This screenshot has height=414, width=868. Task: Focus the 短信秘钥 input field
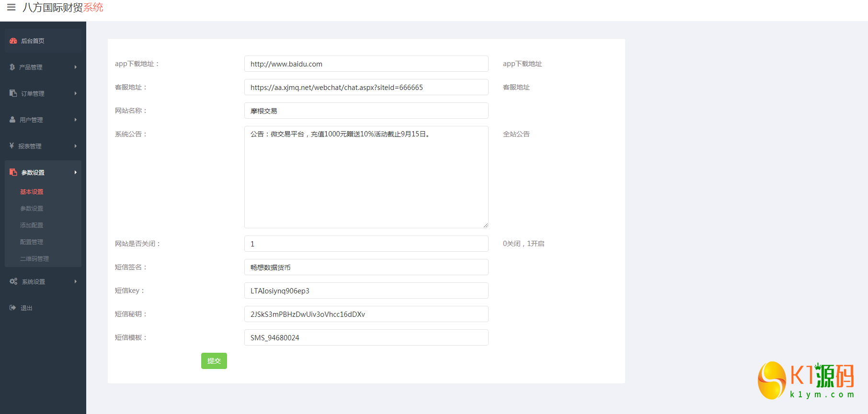click(x=366, y=314)
